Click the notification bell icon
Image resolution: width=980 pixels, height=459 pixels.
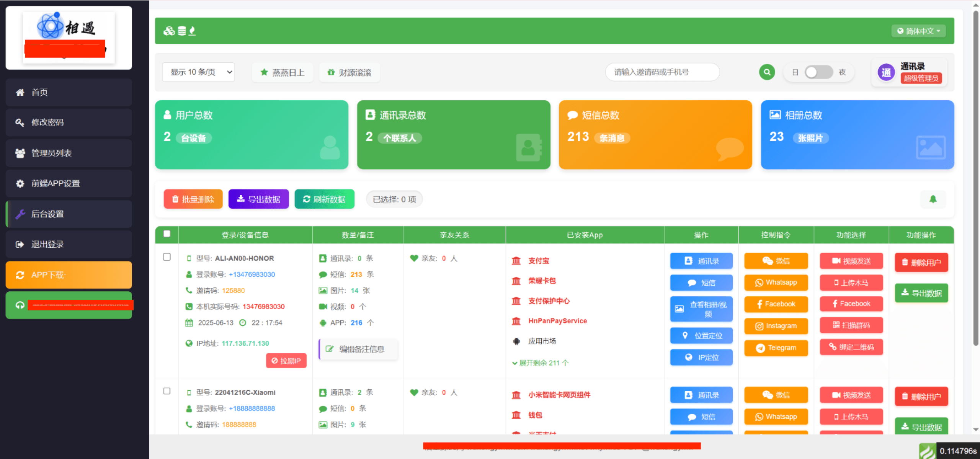click(x=933, y=199)
